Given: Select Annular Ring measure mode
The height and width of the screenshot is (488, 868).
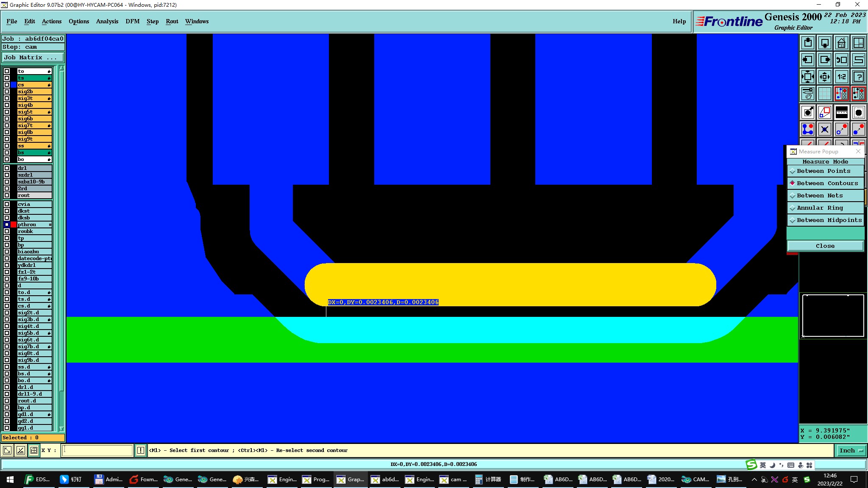Looking at the screenshot, I should pyautogui.click(x=820, y=208).
